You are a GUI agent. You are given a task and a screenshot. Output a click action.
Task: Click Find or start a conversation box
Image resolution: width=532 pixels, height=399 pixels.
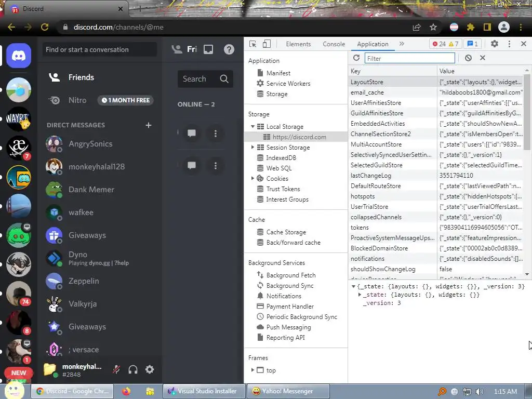tap(100, 49)
